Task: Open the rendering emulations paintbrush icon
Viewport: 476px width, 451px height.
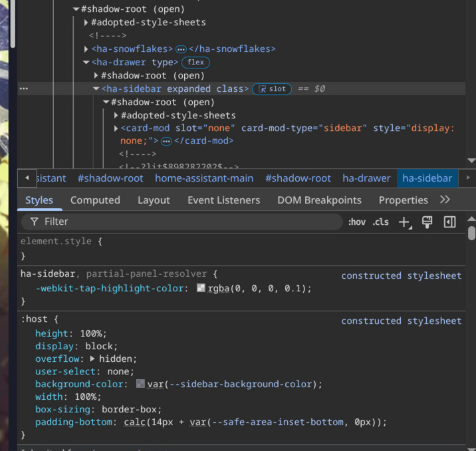Action: (427, 222)
